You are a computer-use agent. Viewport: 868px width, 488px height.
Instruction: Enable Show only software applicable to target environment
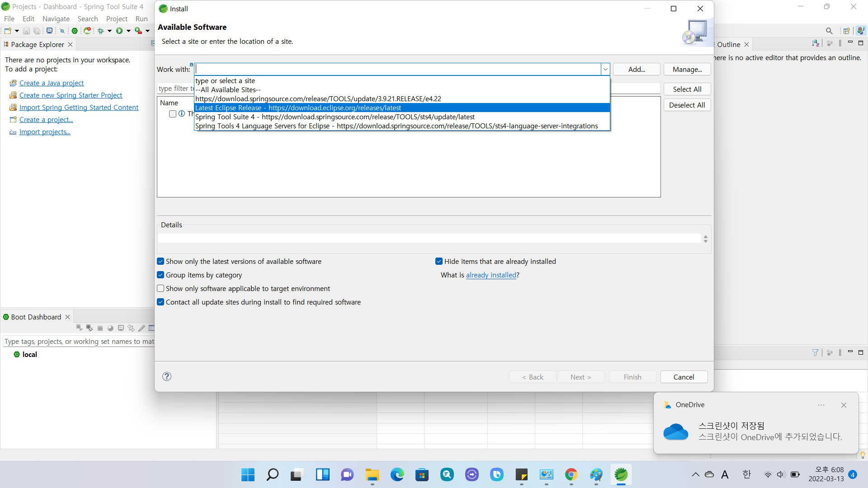(x=160, y=288)
